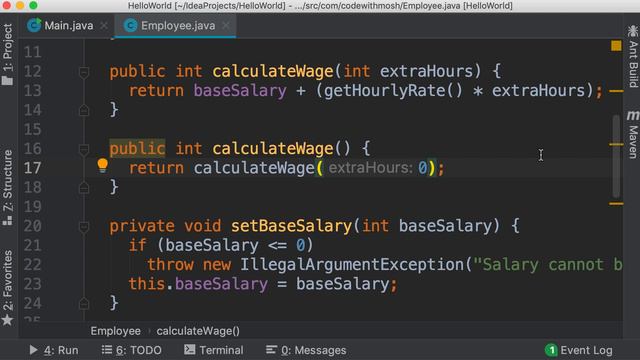Click line number 12 in the gutter
The width and height of the screenshot is (640, 360).
[33, 71]
